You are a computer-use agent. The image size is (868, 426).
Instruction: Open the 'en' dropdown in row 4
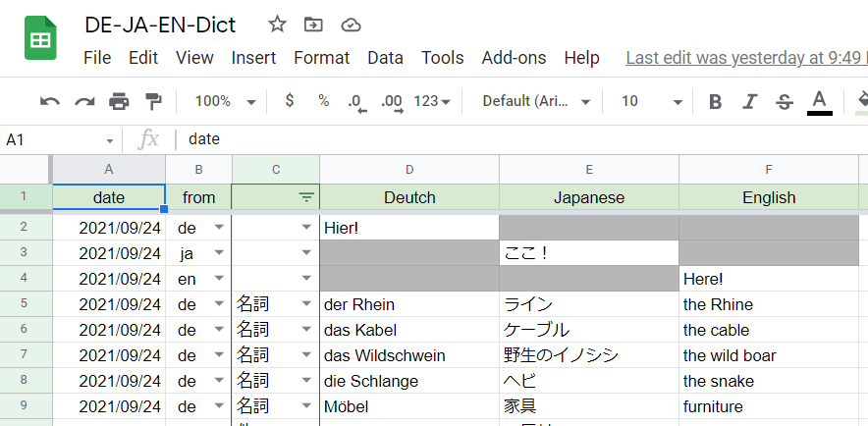(219, 279)
